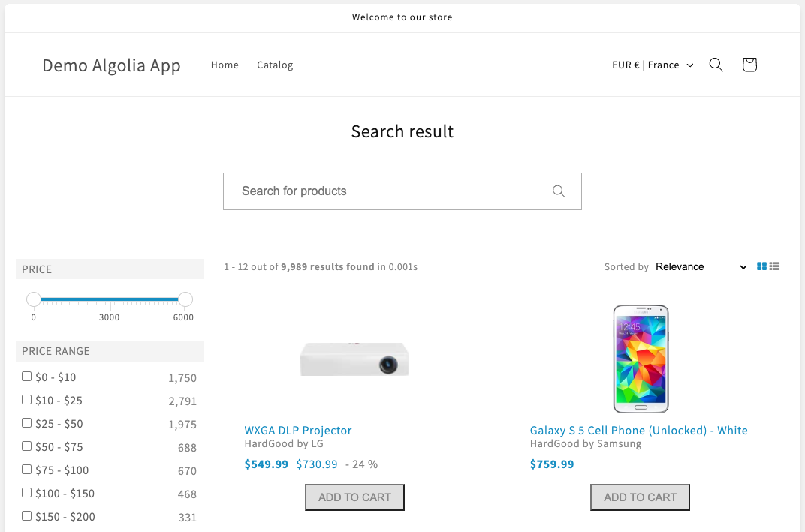Screen dimensions: 805x532
Task: Add the WXGA DLP Projector to cart
Action: pos(354,497)
